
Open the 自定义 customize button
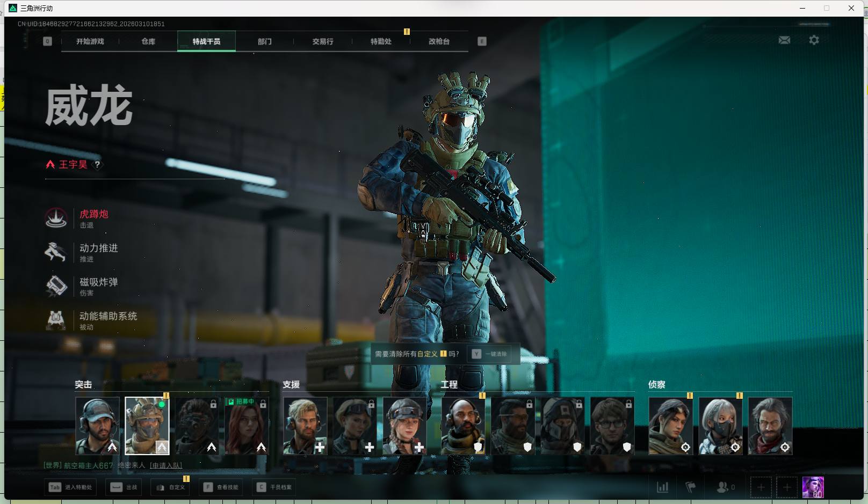[x=170, y=487]
